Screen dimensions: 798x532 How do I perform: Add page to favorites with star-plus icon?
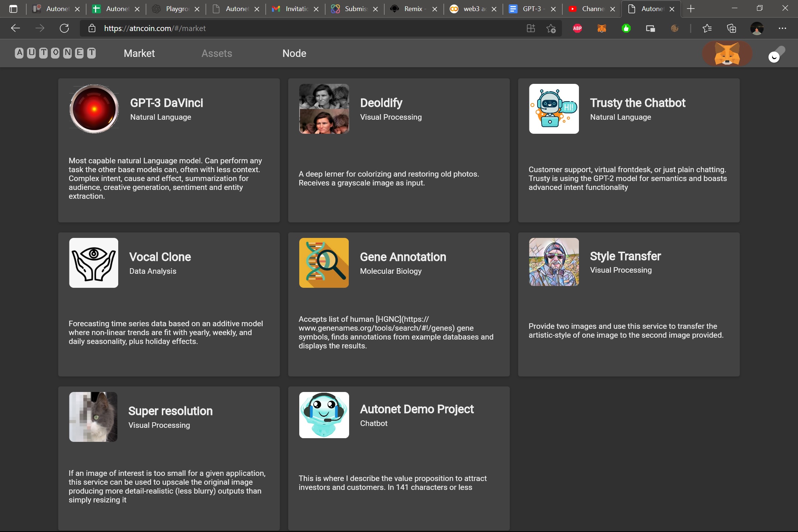pyautogui.click(x=551, y=28)
